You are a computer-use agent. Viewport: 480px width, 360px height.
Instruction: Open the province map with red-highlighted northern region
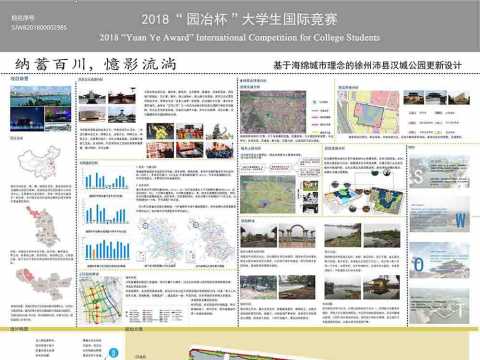pyautogui.click(x=43, y=226)
